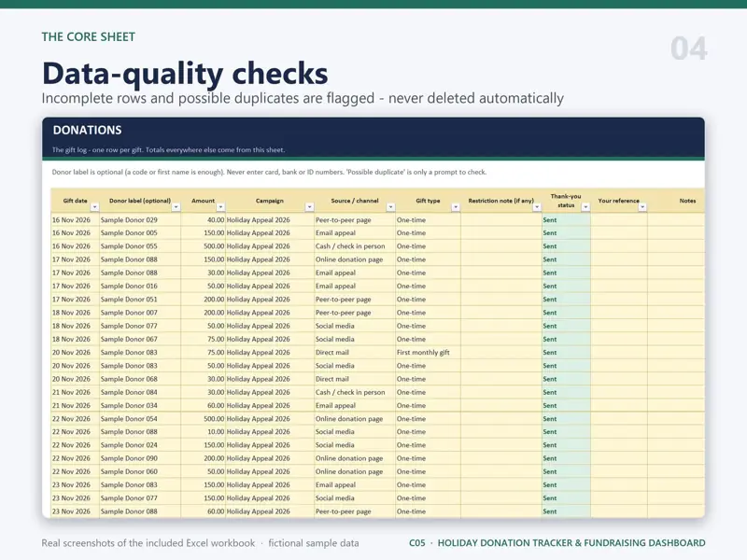
Task: Select amount 500.00 for Donor 055
Action: (203, 246)
